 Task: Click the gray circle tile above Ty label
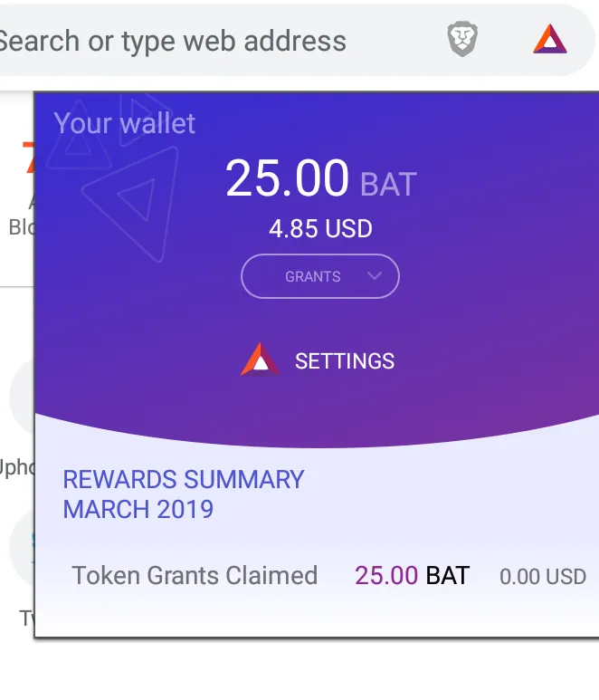pyautogui.click(x=23, y=547)
